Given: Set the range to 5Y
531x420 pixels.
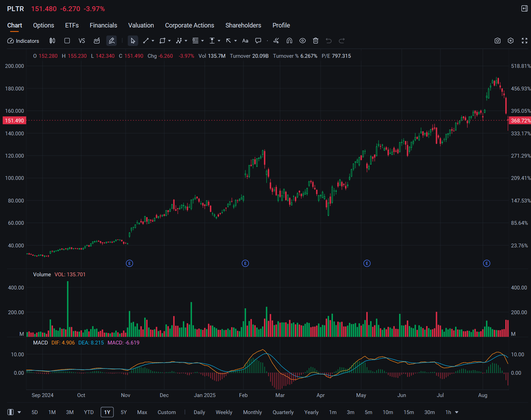Looking at the screenshot, I should click(x=124, y=412).
